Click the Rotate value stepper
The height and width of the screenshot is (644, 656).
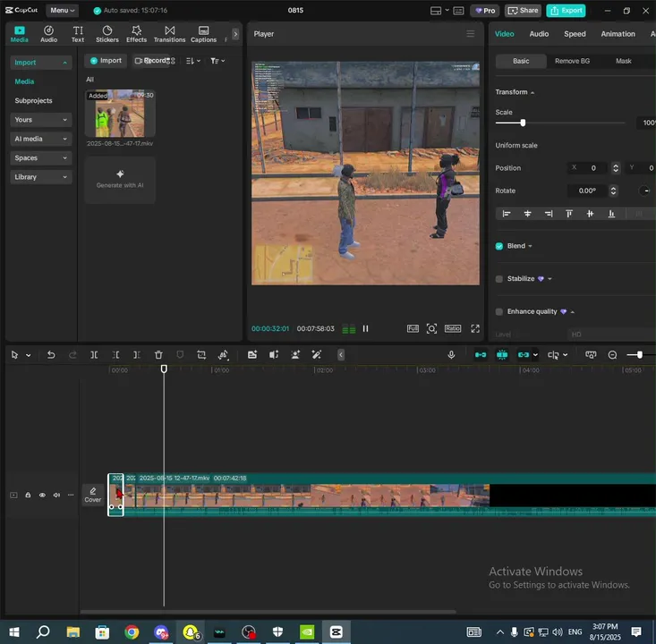[x=613, y=191]
